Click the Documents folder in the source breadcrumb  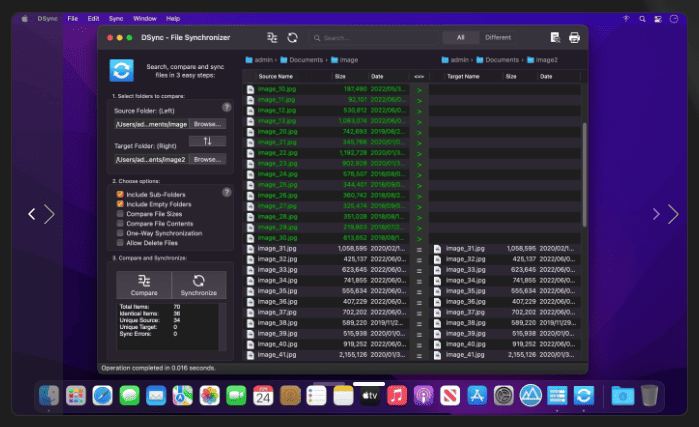pyautogui.click(x=301, y=60)
